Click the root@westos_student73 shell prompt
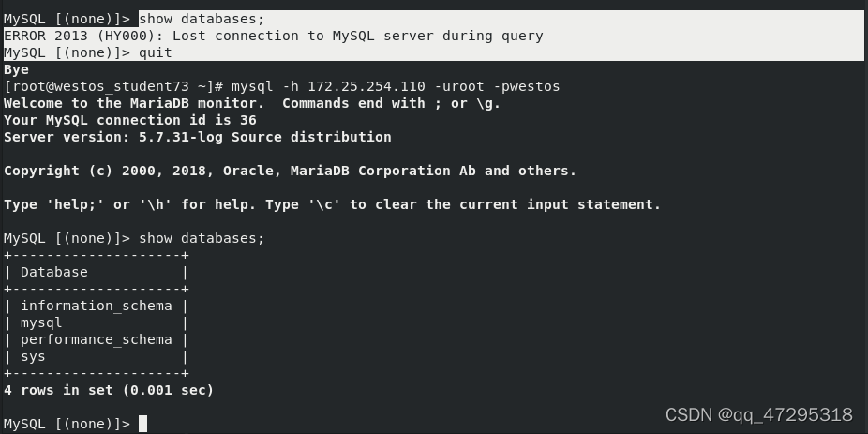 (113, 86)
